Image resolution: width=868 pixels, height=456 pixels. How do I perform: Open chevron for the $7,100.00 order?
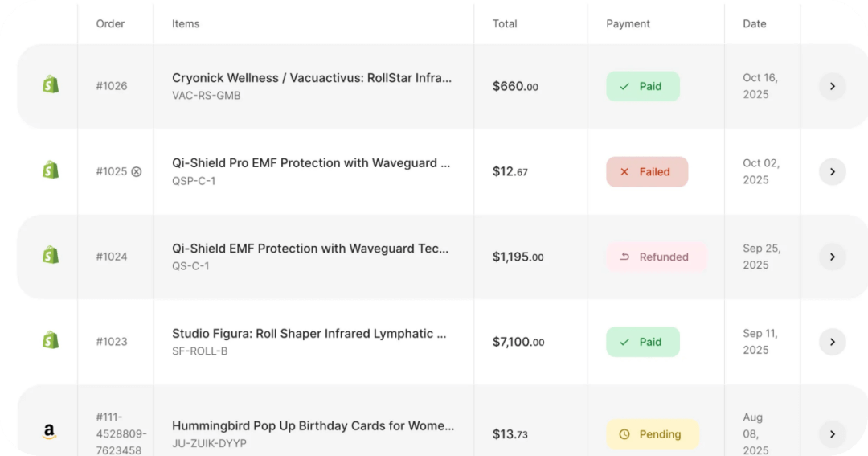pos(832,342)
